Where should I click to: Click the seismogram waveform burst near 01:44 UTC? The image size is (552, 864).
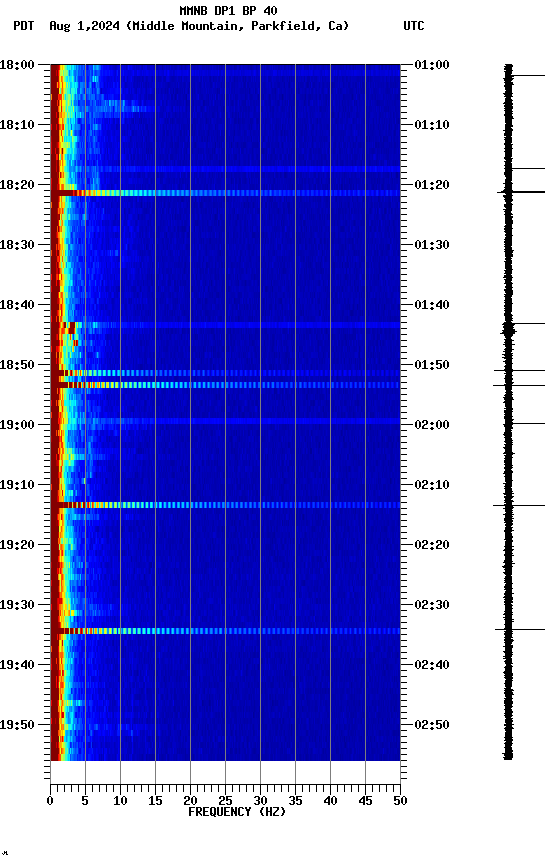(508, 331)
